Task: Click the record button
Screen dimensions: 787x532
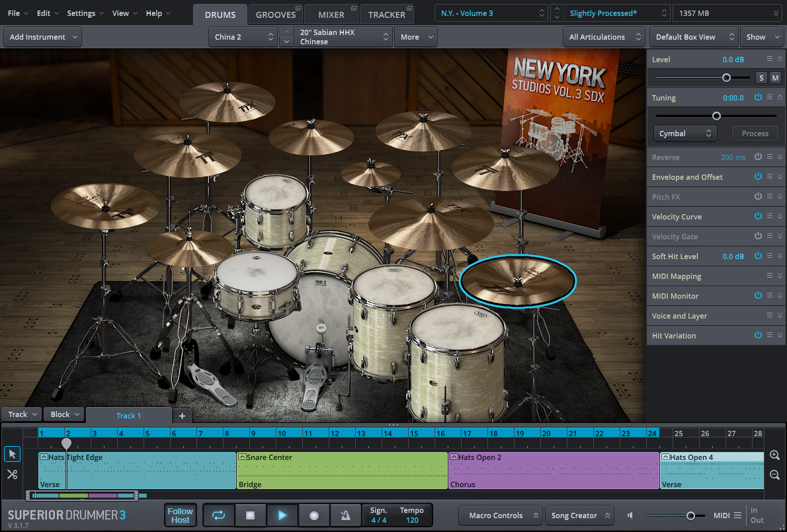Action: coord(313,515)
